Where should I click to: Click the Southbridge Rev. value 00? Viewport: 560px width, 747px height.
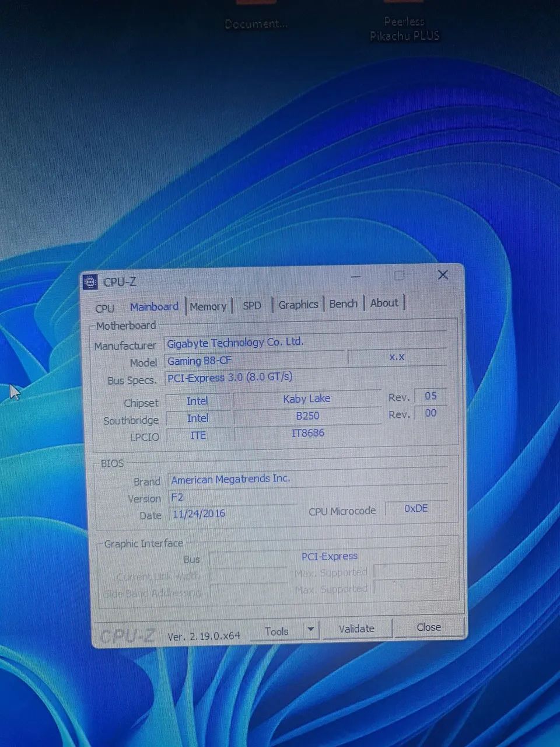tap(430, 413)
